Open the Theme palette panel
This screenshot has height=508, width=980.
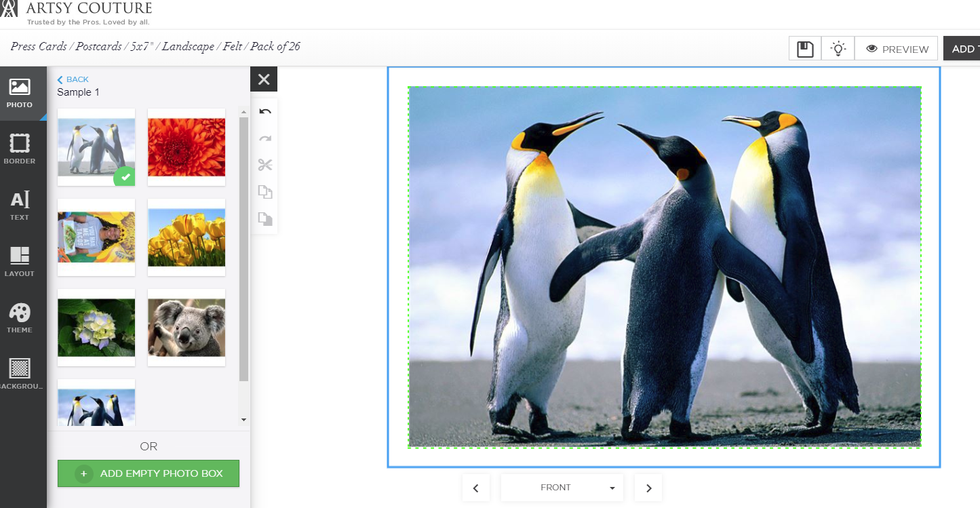click(x=20, y=318)
